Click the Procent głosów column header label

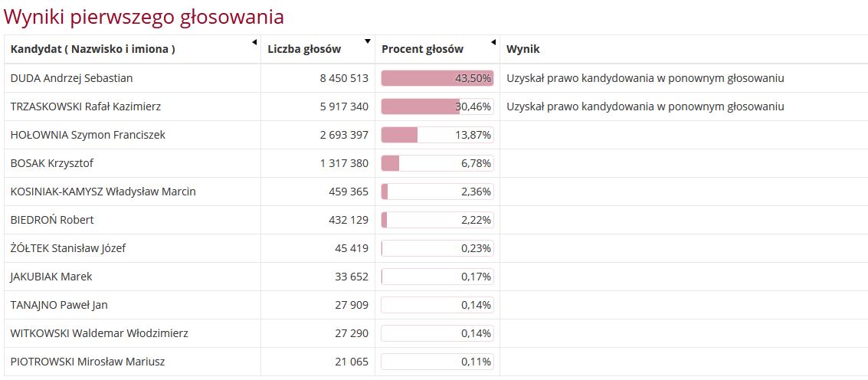[422, 49]
